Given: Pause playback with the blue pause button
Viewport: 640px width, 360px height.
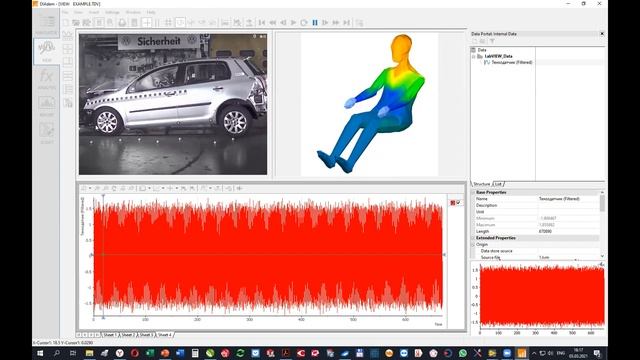Looking at the screenshot, I should click(x=315, y=22).
